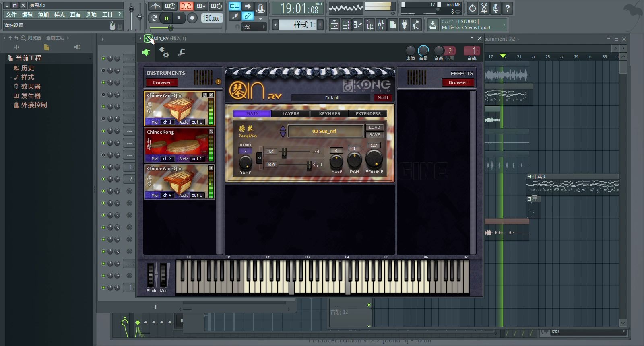Remove the ChineeKong instrument slot
Image resolution: width=644 pixels, height=346 pixels.
pos(211,132)
